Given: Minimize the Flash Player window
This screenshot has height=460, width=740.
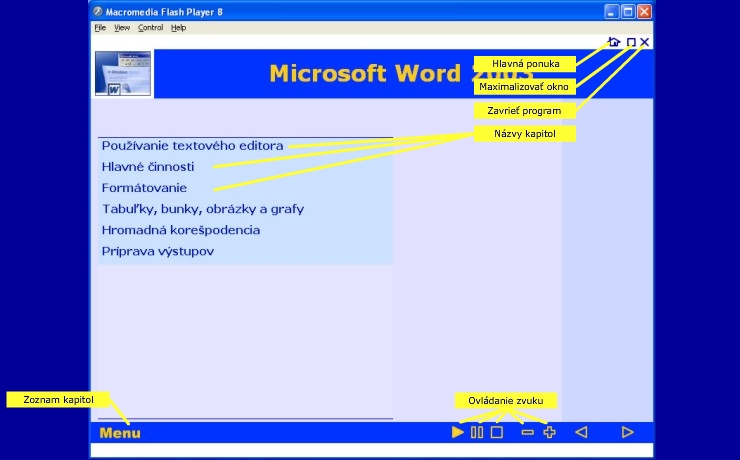Looking at the screenshot, I should click(611, 12).
